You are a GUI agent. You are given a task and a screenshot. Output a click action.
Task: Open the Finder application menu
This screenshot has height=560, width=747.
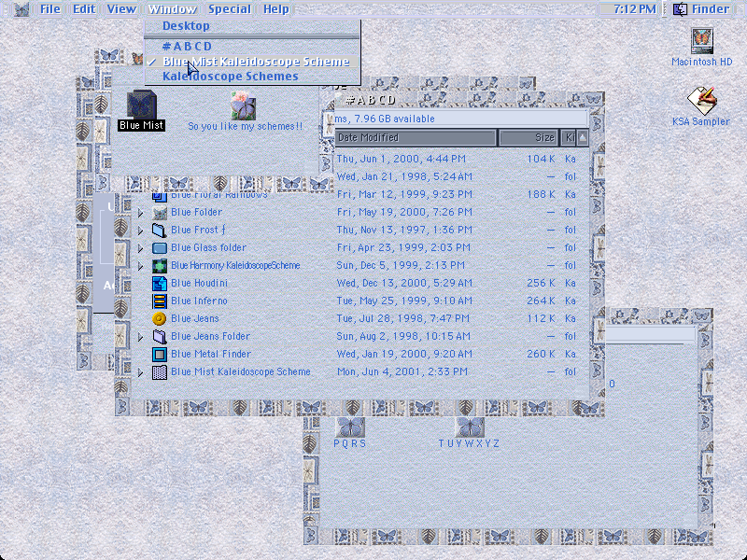[701, 9]
